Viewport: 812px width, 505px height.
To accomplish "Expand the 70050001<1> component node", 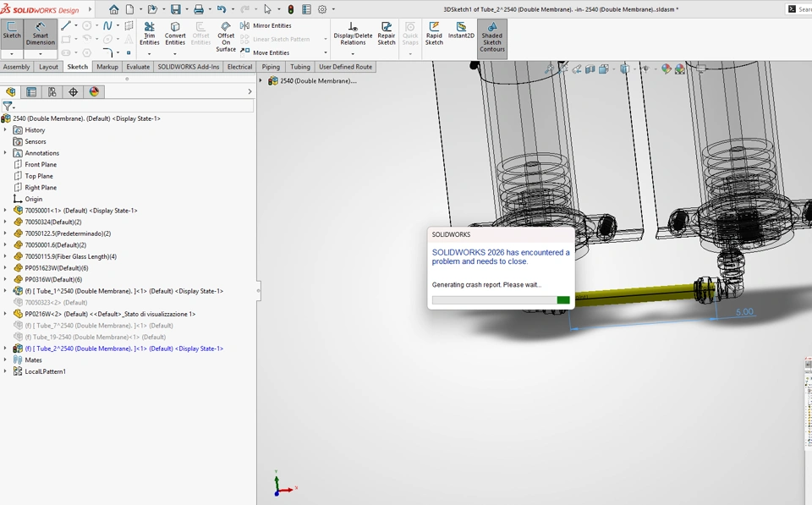I will tap(5, 211).
